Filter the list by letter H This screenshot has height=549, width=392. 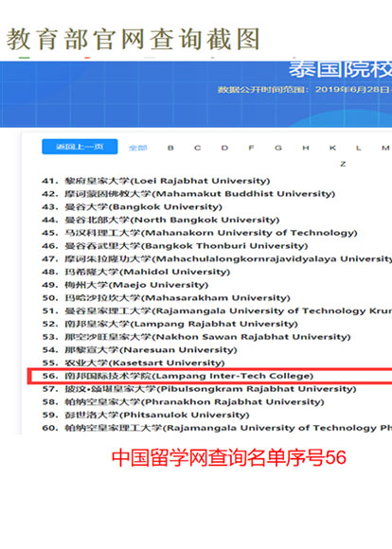pyautogui.click(x=306, y=148)
